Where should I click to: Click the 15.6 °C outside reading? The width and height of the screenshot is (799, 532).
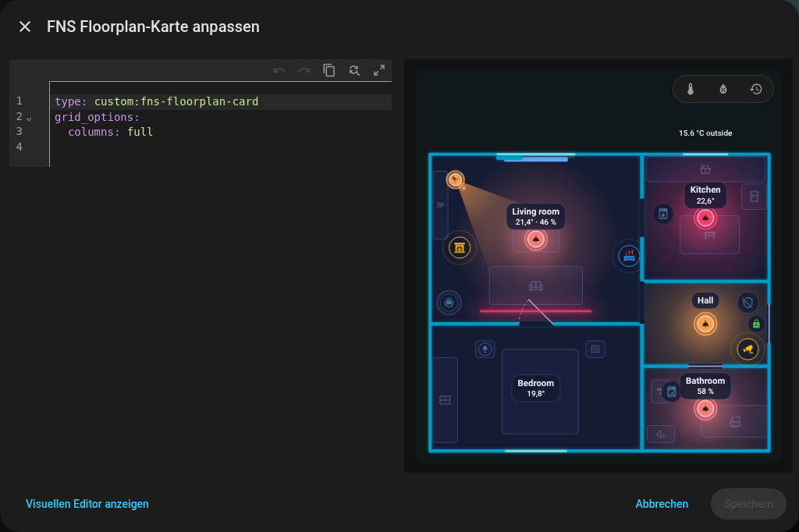click(x=705, y=133)
